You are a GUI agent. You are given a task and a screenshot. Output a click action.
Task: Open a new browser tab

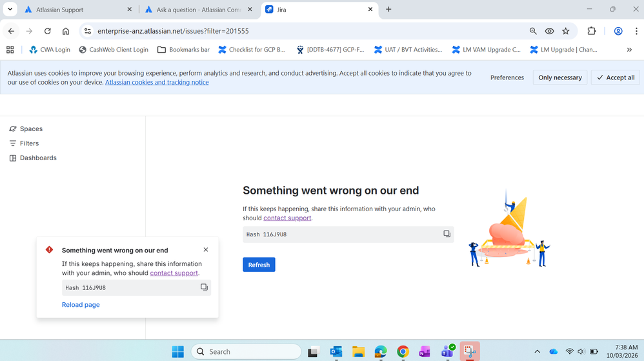pyautogui.click(x=388, y=10)
